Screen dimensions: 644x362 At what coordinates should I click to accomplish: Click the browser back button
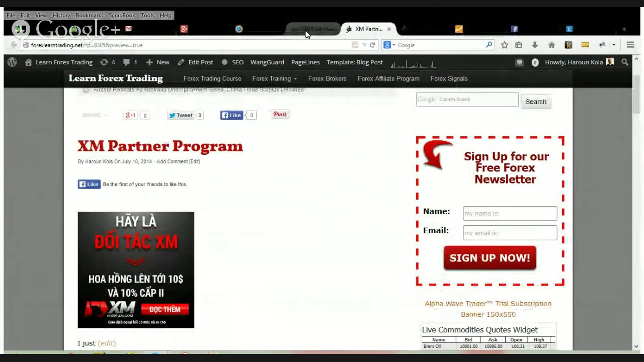(14, 45)
